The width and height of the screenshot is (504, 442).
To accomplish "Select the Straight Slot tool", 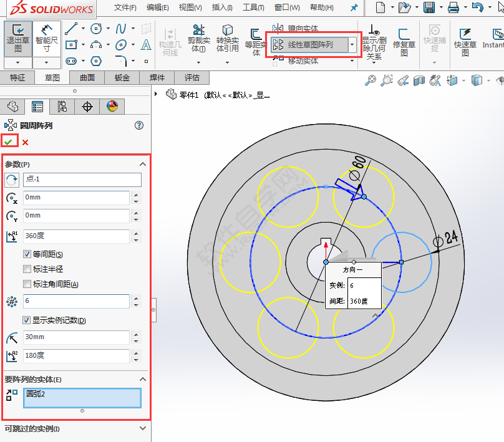I will pyautogui.click(x=71, y=60).
